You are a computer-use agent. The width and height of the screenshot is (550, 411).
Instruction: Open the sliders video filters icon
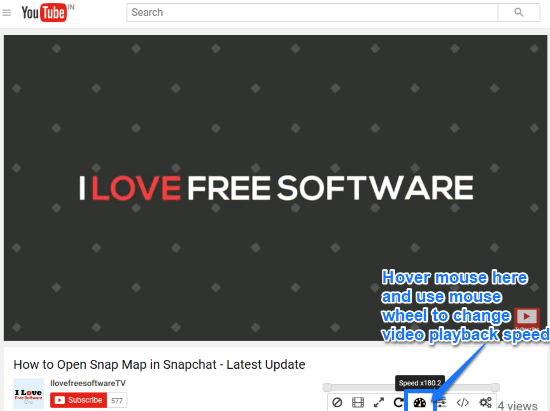point(442,403)
